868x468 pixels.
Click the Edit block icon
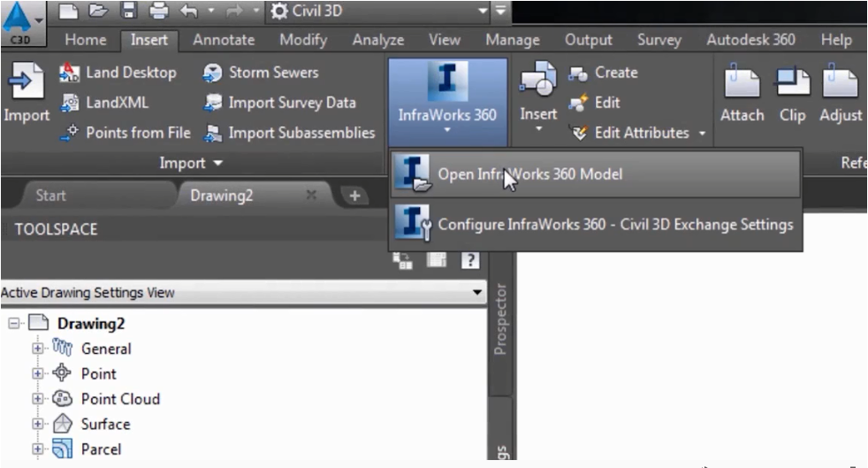[578, 103]
